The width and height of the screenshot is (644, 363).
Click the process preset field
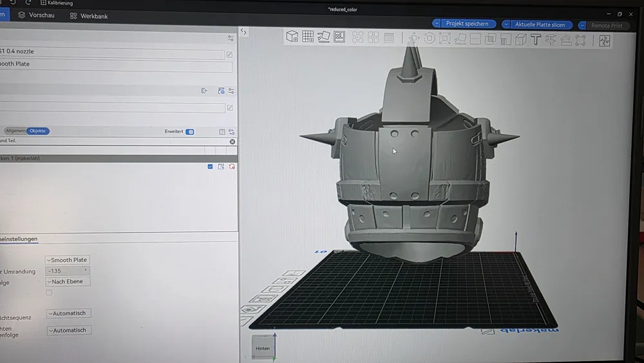[112, 108]
